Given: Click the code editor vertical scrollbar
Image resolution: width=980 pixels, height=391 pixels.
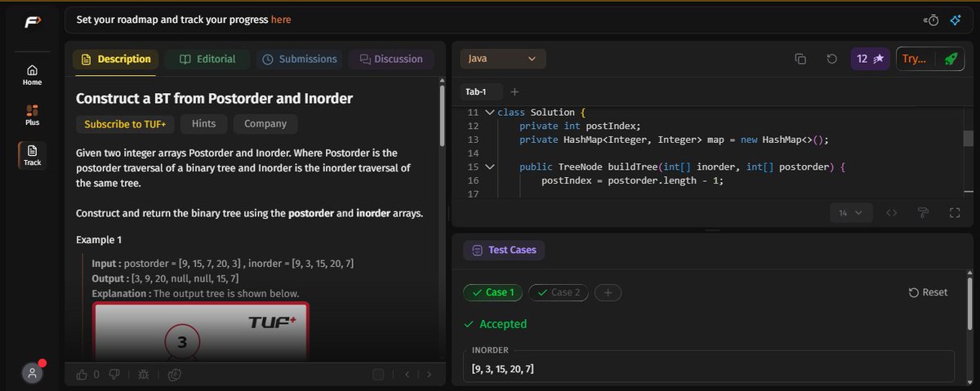Looking at the screenshot, I should tap(969, 139).
